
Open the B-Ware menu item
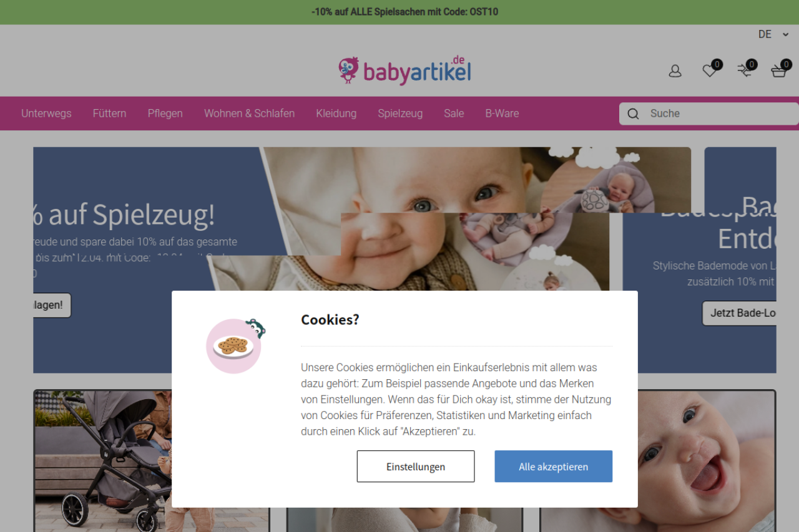click(x=502, y=114)
